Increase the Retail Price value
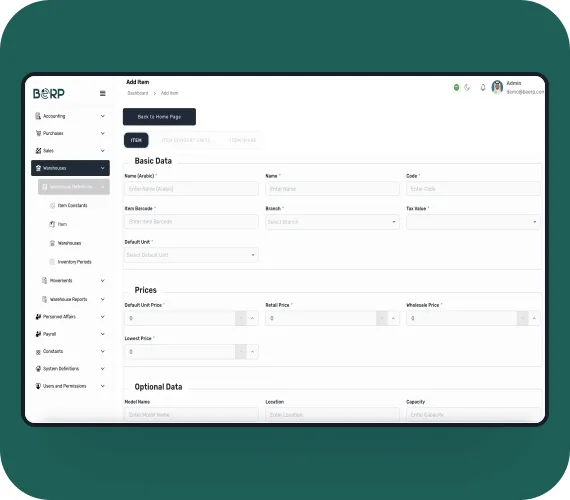Viewport: 570px width, 500px height. (x=393, y=318)
